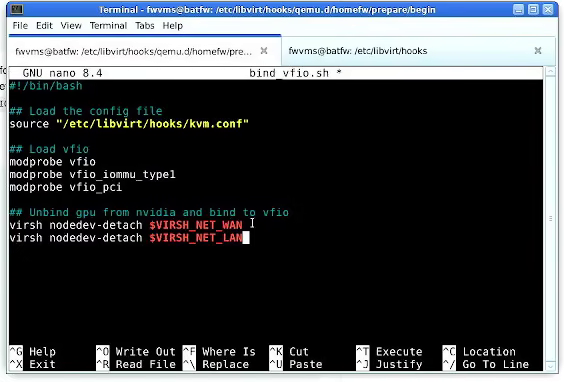Open the Help menu
Screen dimensions: 564x382
pos(173,26)
